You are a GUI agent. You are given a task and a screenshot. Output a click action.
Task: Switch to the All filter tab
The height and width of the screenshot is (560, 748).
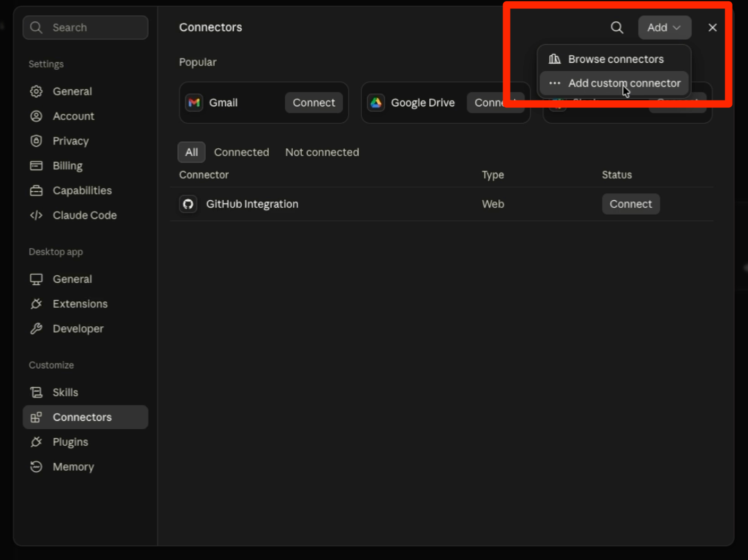click(x=191, y=152)
